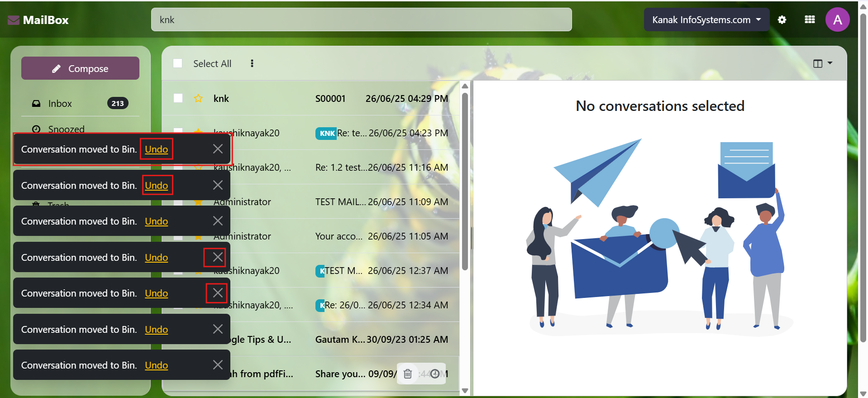Viewport: 868px width, 398px height.
Task: Click the Compose button
Action: pos(80,68)
